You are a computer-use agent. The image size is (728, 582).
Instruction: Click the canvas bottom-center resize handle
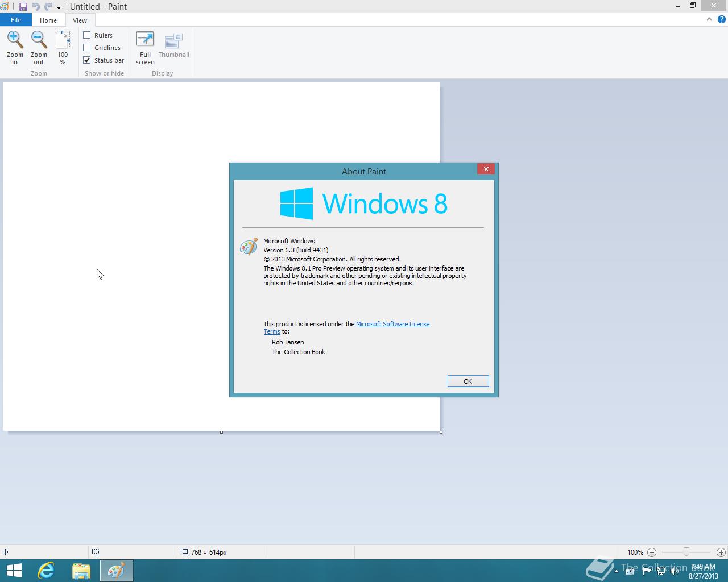[x=221, y=432]
